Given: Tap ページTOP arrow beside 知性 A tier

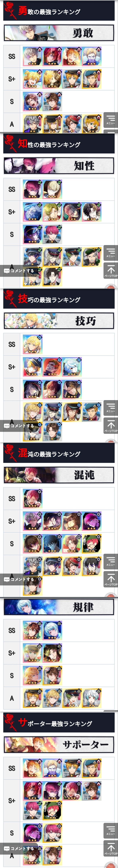Looking at the screenshot, I should [x=111, y=271].
